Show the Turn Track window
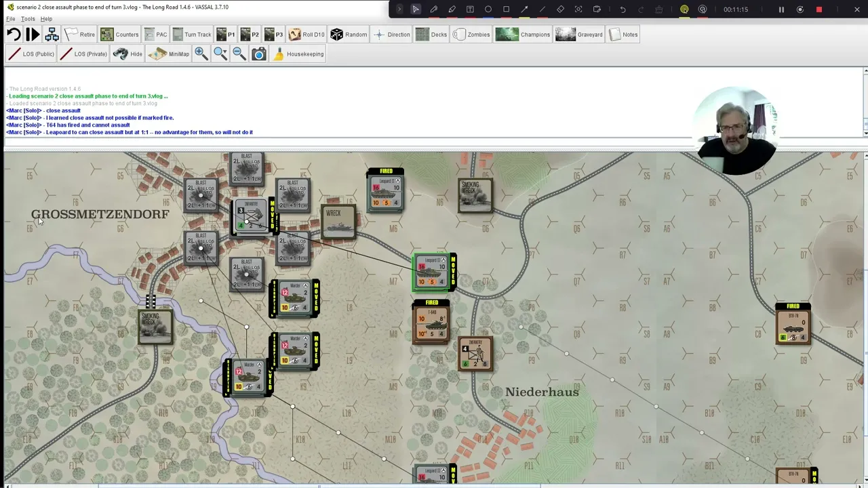This screenshot has height=488, width=868. point(192,35)
